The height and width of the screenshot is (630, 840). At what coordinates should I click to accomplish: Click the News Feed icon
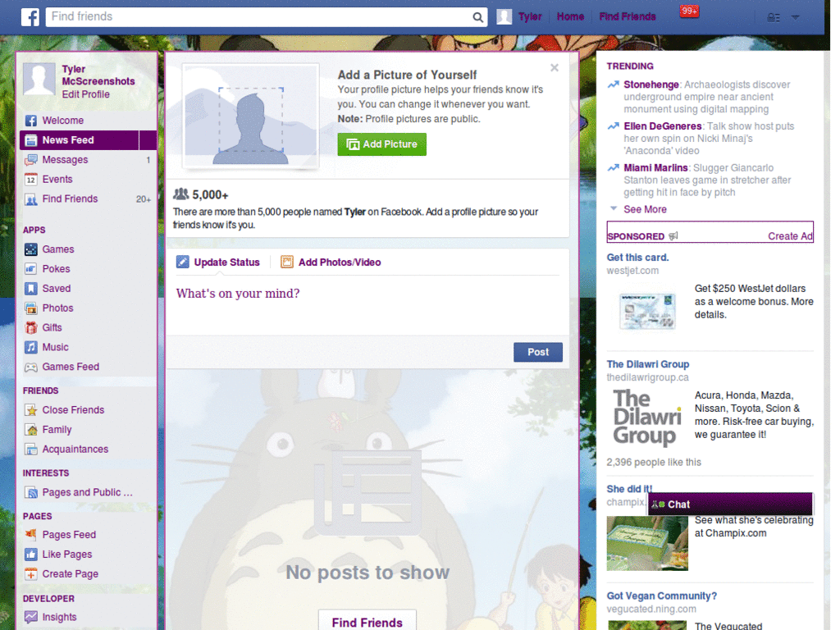(x=31, y=140)
